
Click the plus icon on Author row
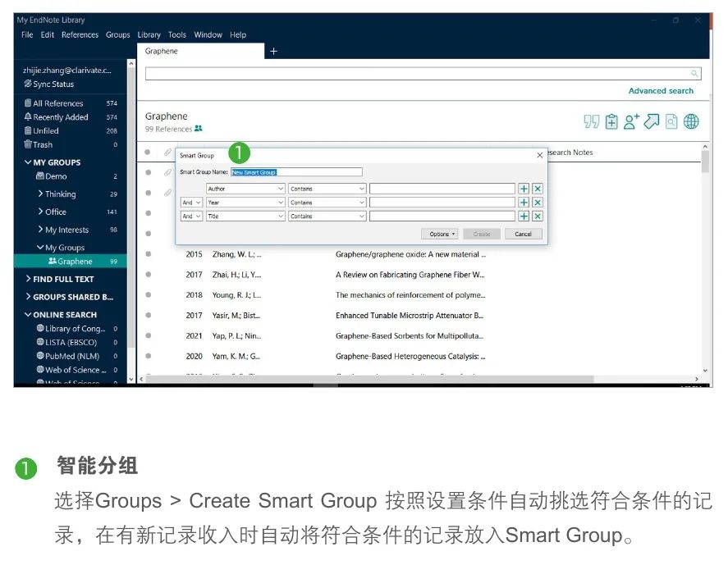(x=524, y=189)
